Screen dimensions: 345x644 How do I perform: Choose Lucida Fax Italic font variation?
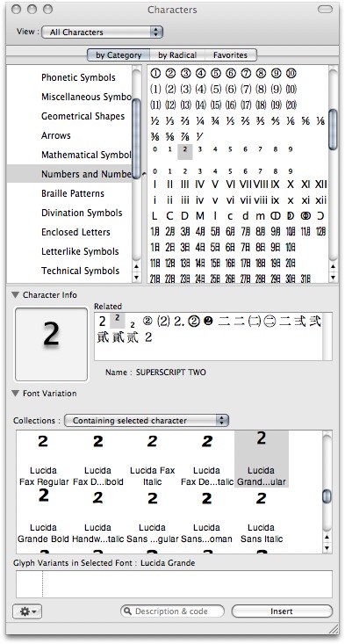coord(152,459)
